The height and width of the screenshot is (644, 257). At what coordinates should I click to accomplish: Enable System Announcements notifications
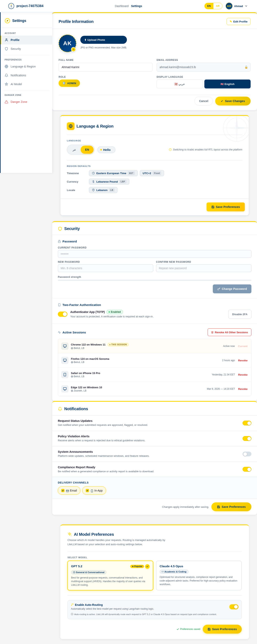[247, 454]
